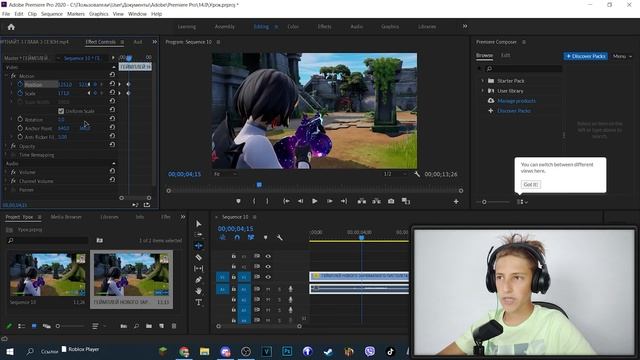Select the Slip tool

point(198,269)
